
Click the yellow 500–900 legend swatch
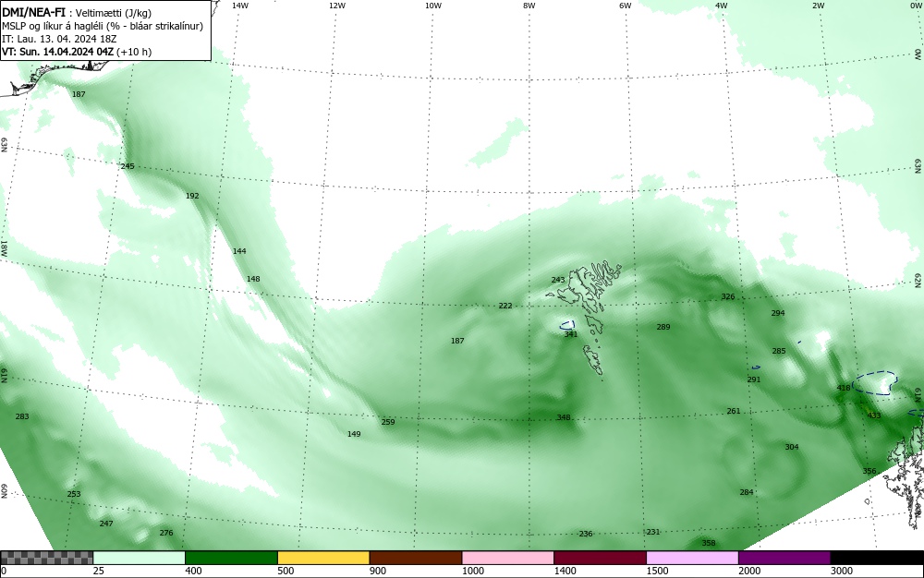pyautogui.click(x=323, y=558)
